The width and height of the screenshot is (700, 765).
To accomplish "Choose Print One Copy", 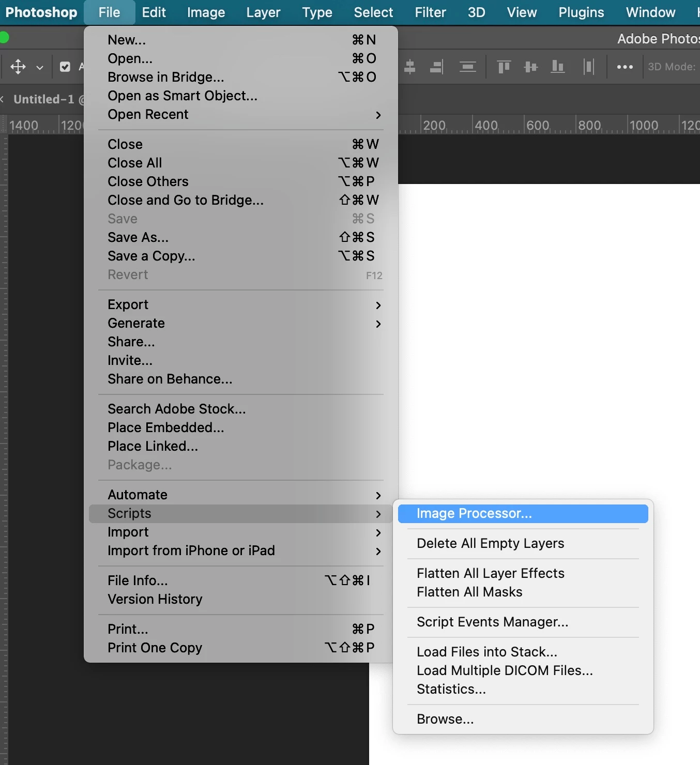I will 241,648.
